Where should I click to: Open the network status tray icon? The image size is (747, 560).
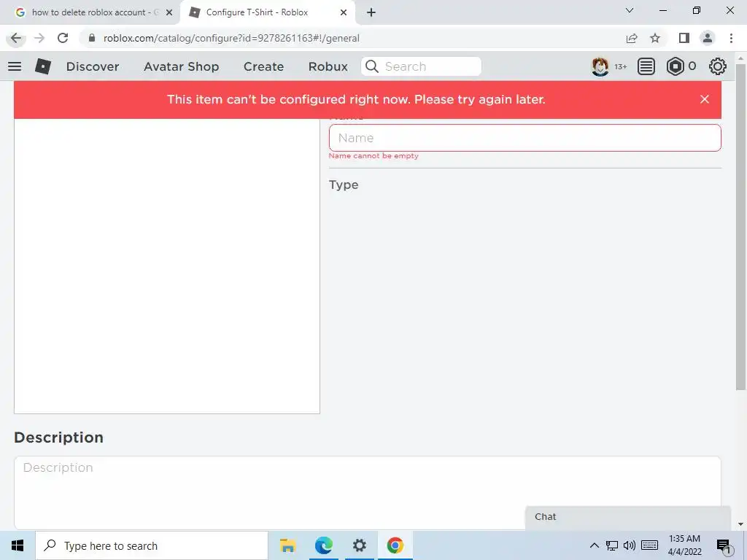pyautogui.click(x=612, y=545)
